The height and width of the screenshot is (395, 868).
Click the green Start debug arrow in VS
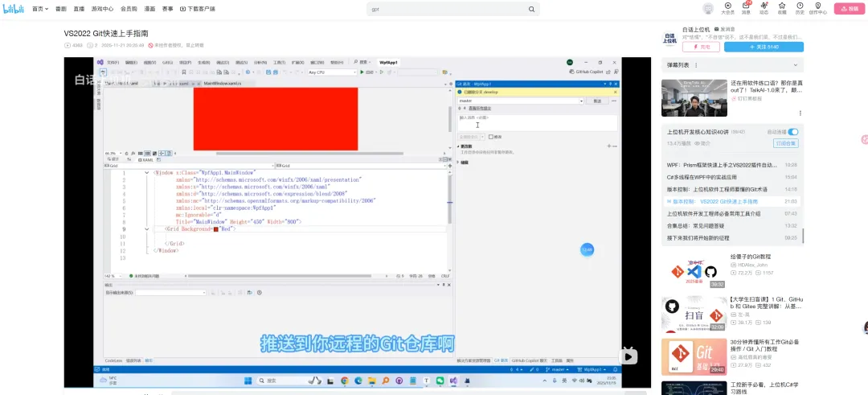coord(362,72)
